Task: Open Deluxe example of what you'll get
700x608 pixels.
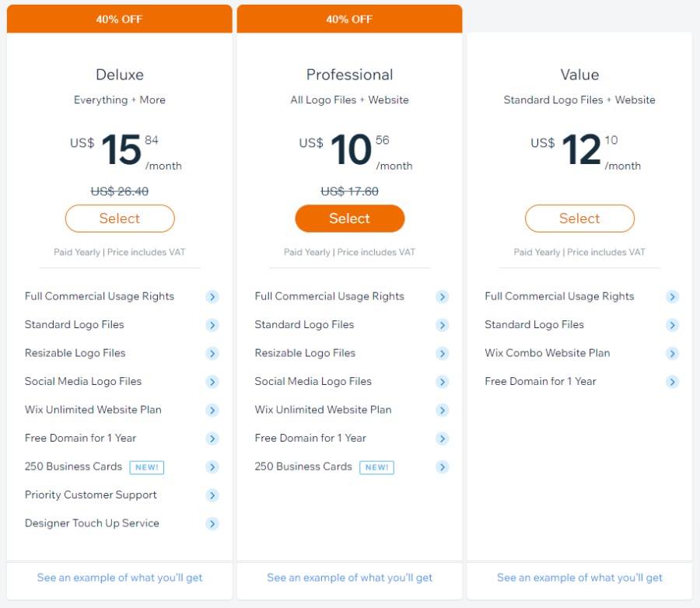Action: (120, 578)
